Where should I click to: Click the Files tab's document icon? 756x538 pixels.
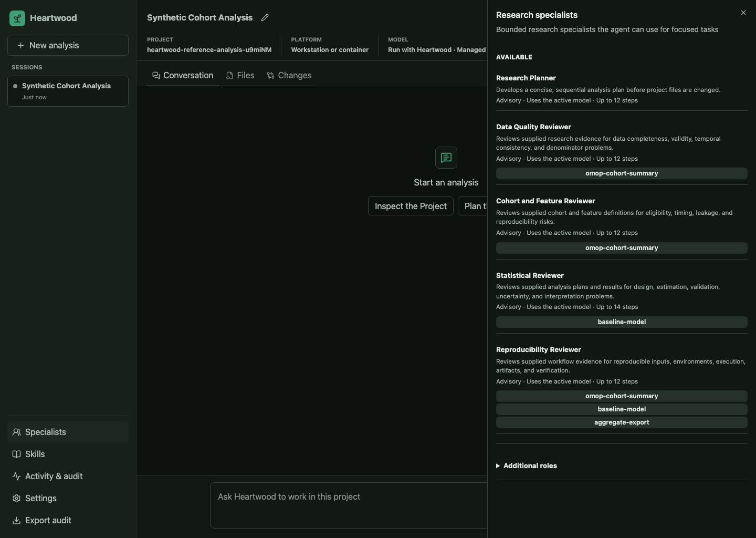pyautogui.click(x=229, y=76)
